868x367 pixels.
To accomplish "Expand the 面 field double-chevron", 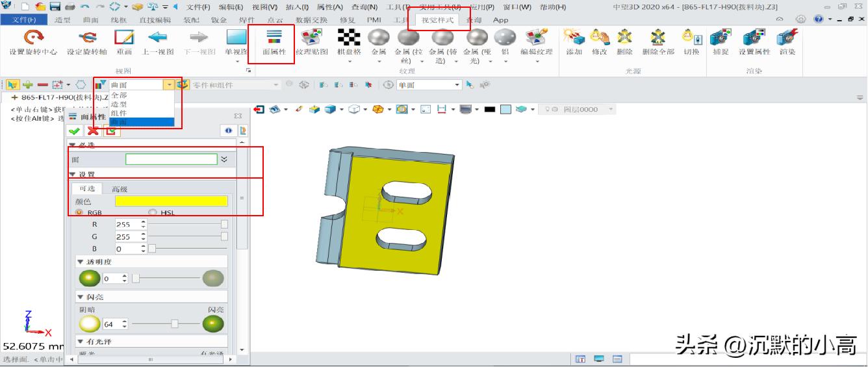I will coord(224,159).
